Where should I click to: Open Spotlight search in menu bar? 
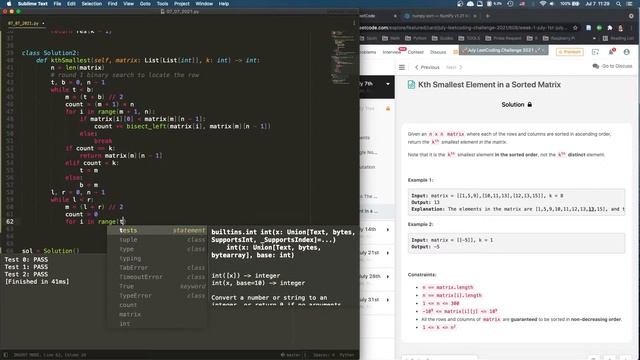point(618,4)
